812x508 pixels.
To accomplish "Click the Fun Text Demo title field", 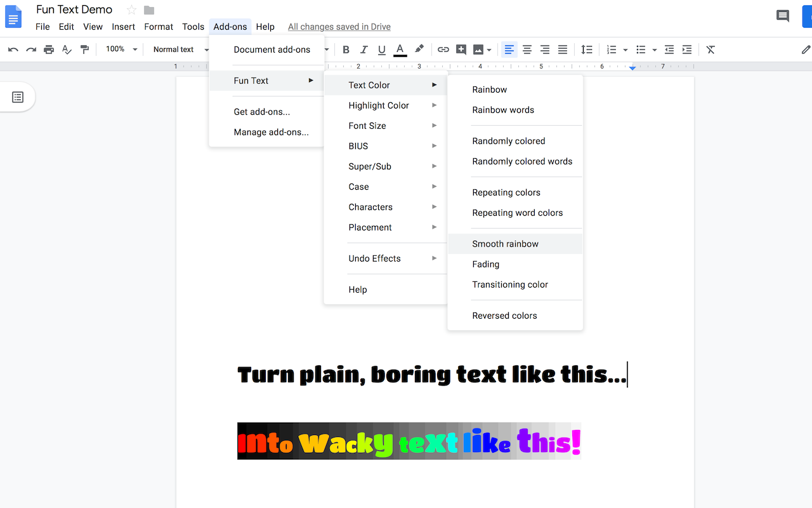I will pos(74,10).
